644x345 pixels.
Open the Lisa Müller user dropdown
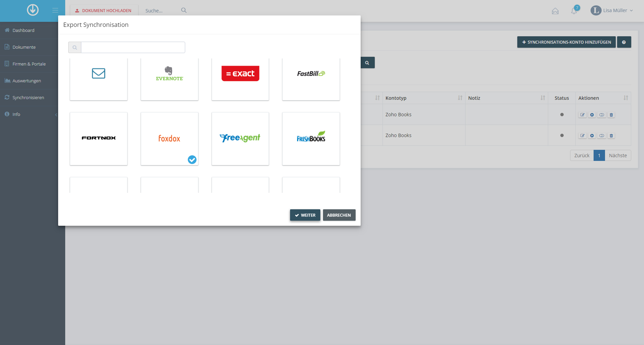[x=612, y=10]
